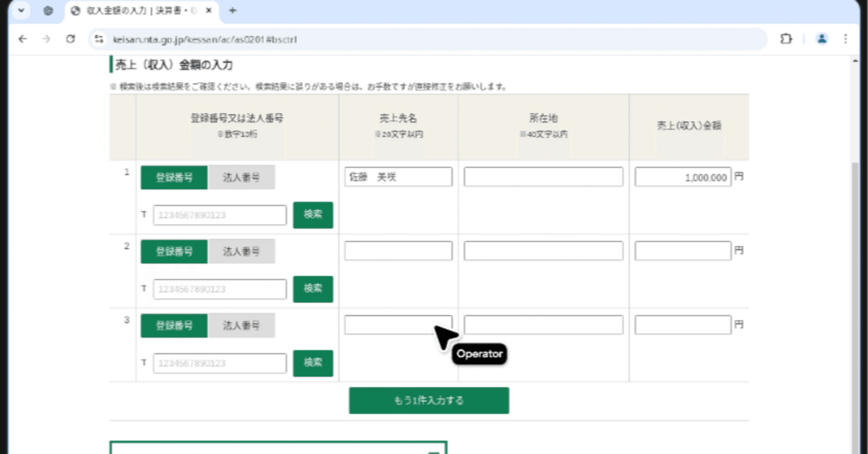Image resolution: width=868 pixels, height=454 pixels.
Task: Switch row 1 to 法人番号 mode
Action: tap(242, 177)
